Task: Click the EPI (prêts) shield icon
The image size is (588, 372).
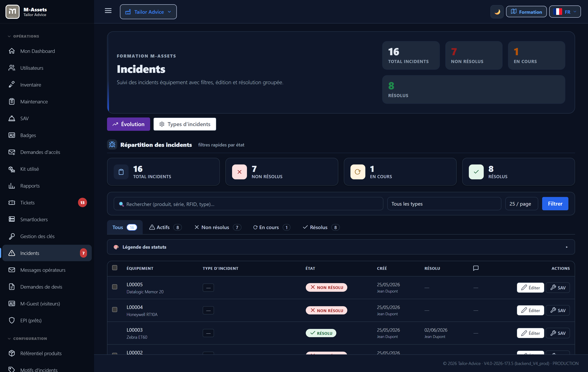Action: [12, 320]
